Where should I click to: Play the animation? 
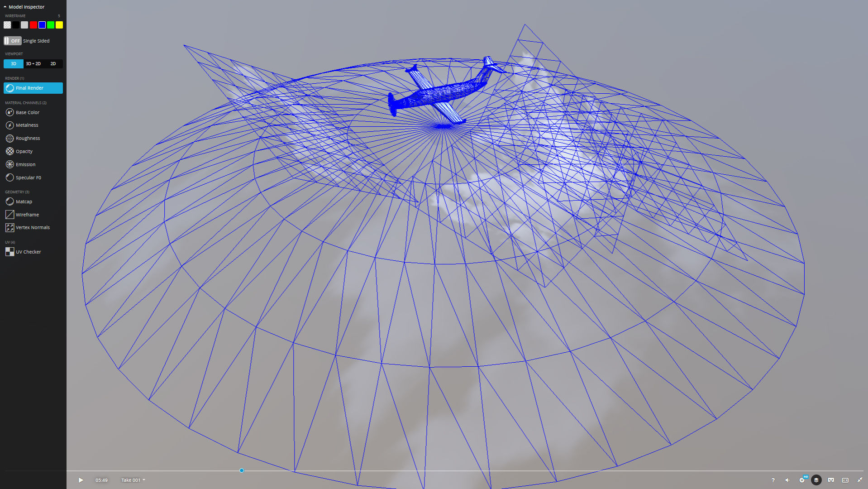pyautogui.click(x=81, y=480)
